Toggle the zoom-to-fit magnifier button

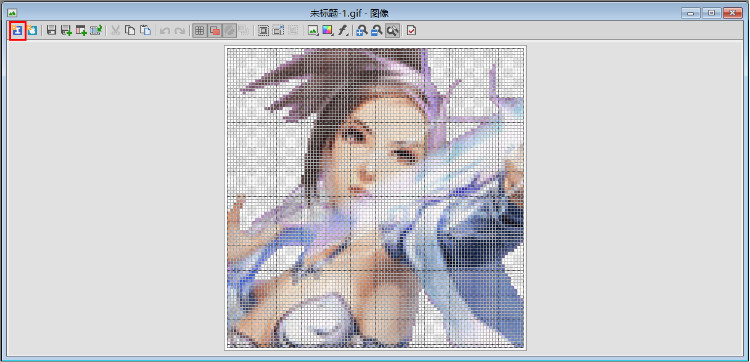tap(392, 31)
